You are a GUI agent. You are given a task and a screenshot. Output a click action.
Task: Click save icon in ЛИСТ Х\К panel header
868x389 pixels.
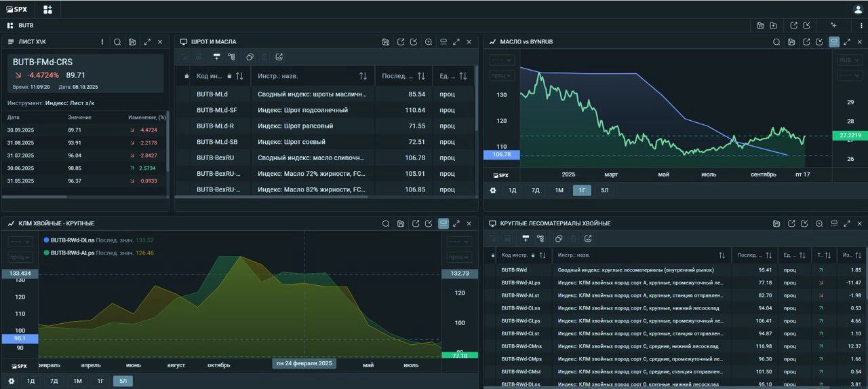[132, 41]
